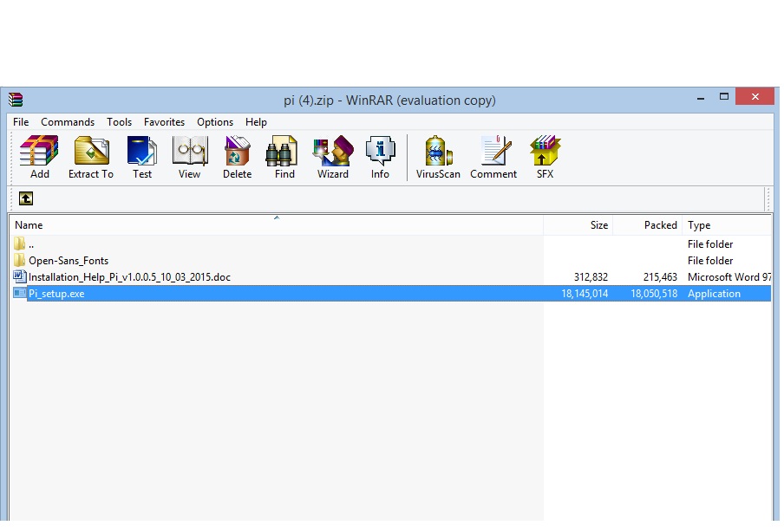The width and height of the screenshot is (784, 532).
Task: Click the packed value 215,463
Action: pyautogui.click(x=660, y=277)
